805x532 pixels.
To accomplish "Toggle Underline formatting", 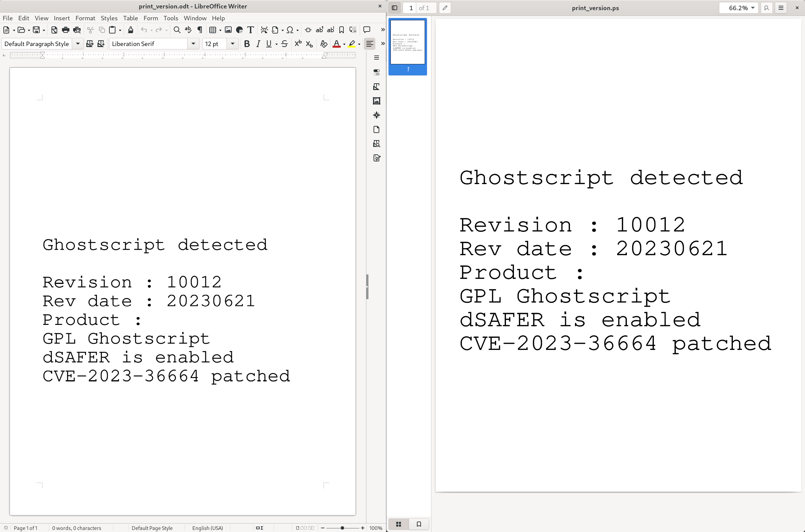I will 269,44.
